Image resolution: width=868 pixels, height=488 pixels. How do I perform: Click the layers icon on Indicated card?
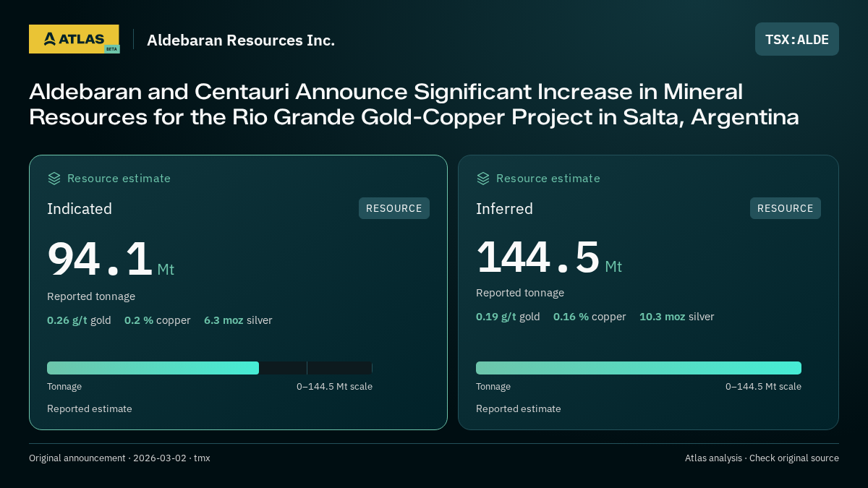coord(54,178)
